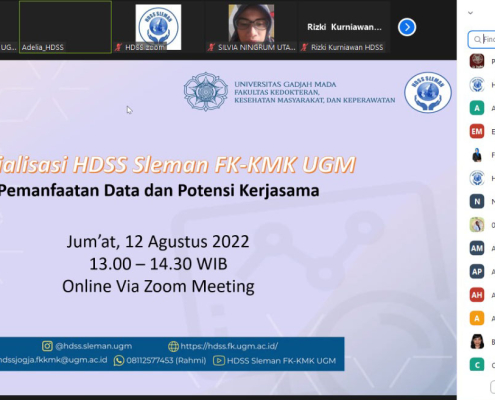
Task: Click the Pemanfaatan Data dan Potensi Kerjasama subtitle
Action: [x=159, y=191]
